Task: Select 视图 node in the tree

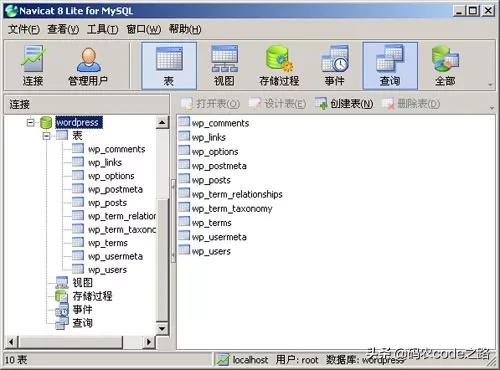Action: click(x=82, y=283)
